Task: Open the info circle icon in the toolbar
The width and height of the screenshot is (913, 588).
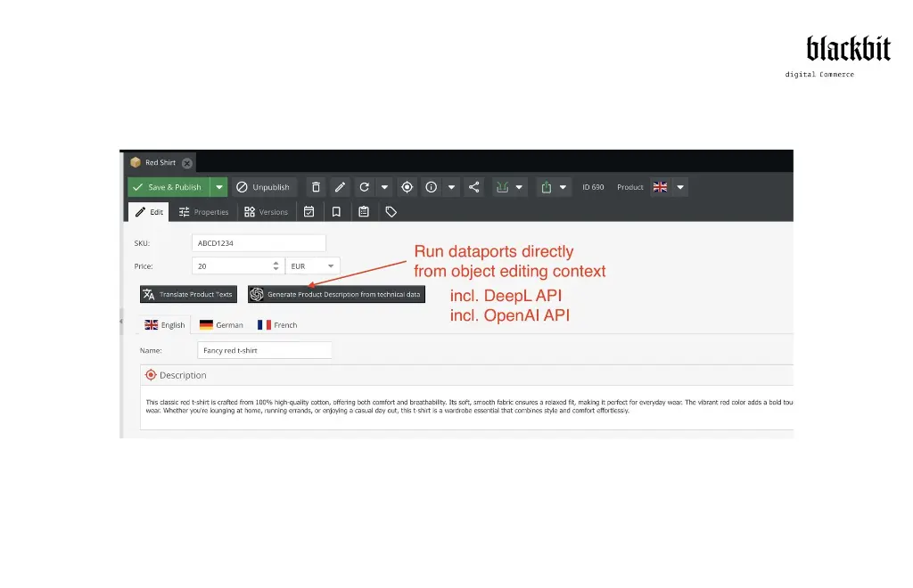Action: click(x=432, y=187)
